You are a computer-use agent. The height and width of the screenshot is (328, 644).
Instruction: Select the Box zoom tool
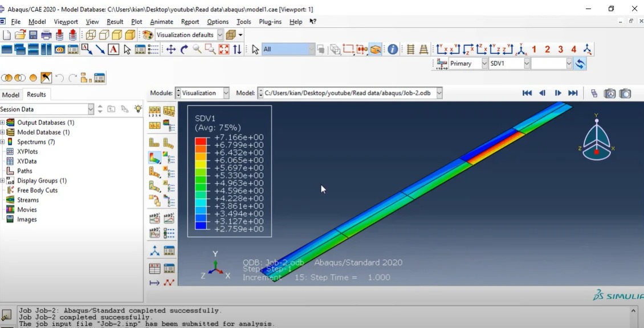pyautogui.click(x=210, y=49)
